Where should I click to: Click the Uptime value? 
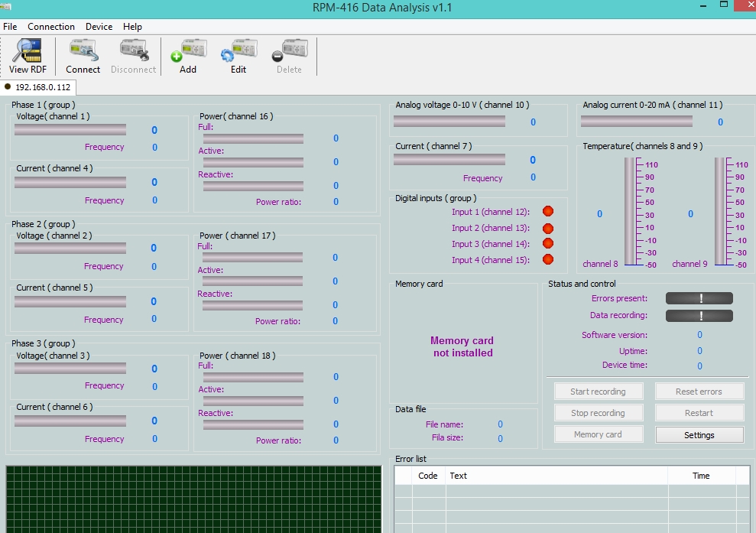[699, 351]
